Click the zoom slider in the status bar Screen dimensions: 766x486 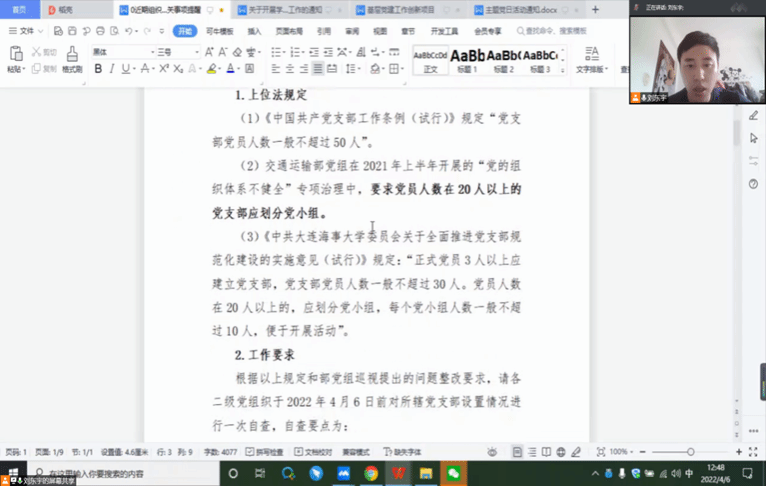click(x=690, y=452)
